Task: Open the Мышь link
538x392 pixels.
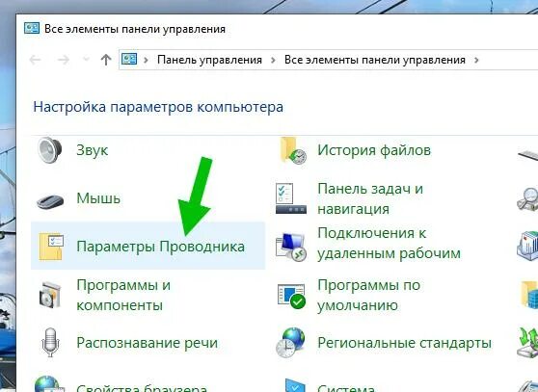Action: pyautogui.click(x=98, y=198)
